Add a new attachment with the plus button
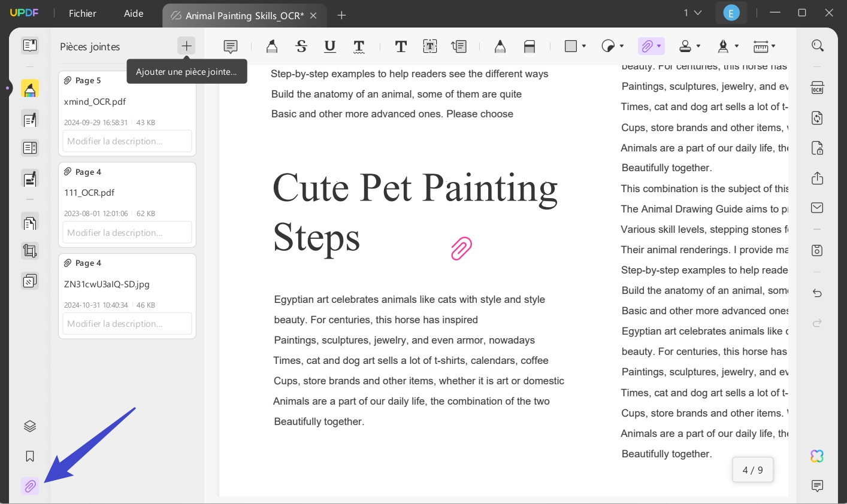This screenshot has height=504, width=847. click(x=186, y=45)
